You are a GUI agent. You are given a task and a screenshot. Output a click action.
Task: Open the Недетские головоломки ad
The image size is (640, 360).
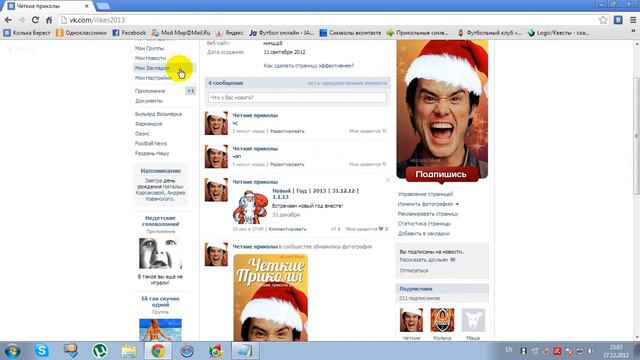(x=160, y=250)
